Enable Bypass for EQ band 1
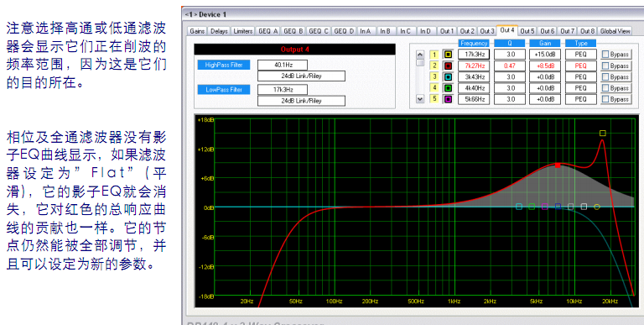The width and height of the screenshot is (644, 325). 605,55
